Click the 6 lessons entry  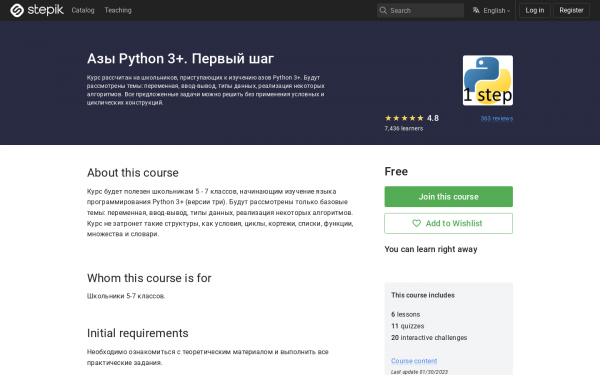[x=406, y=314]
